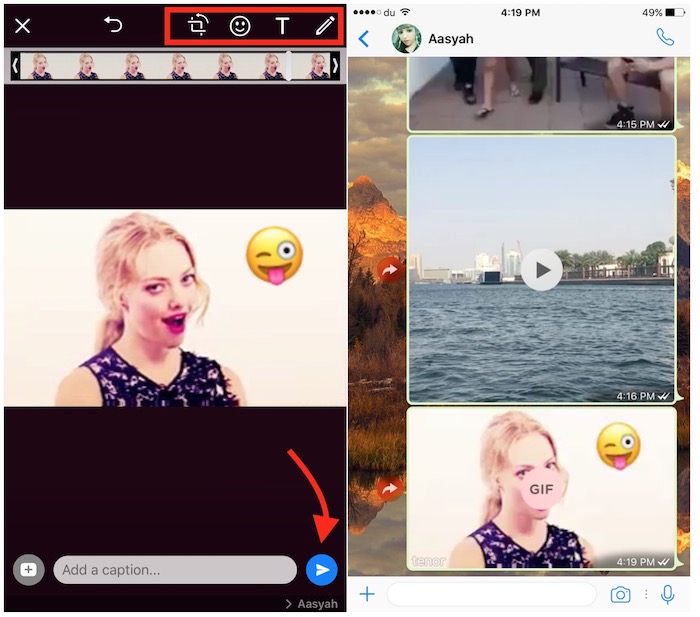This screenshot has height=617, width=700.
Task: Type in the Add a caption field
Action: tap(175, 570)
